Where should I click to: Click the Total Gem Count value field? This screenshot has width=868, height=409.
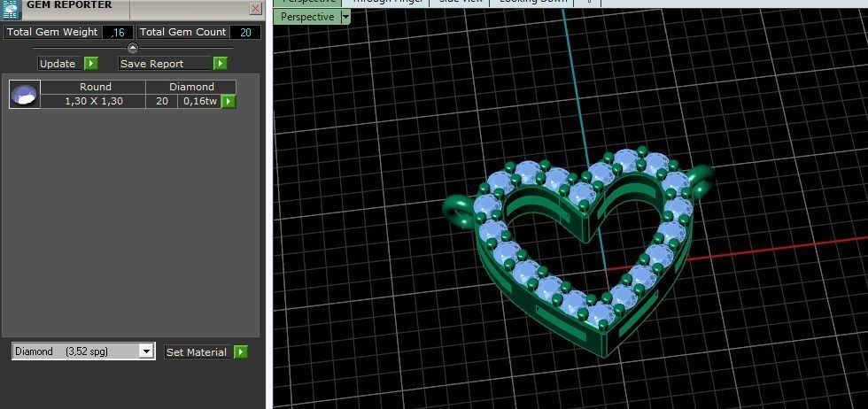pos(245,32)
